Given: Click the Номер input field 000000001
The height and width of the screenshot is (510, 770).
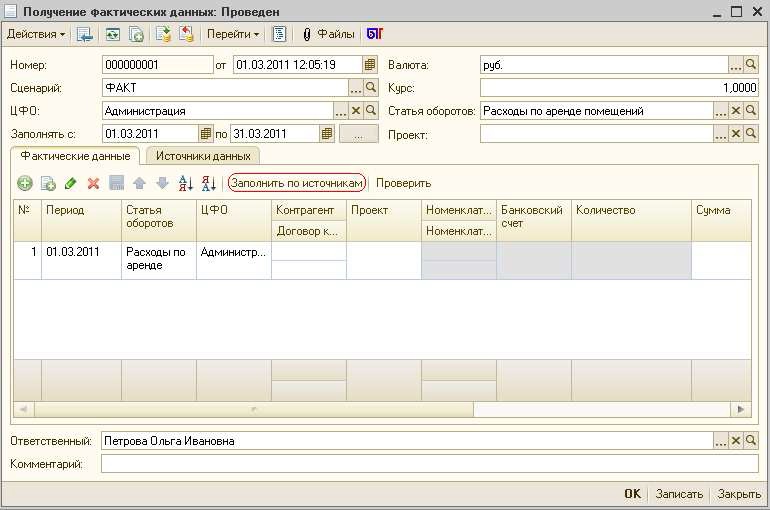Looking at the screenshot, I should 158,64.
